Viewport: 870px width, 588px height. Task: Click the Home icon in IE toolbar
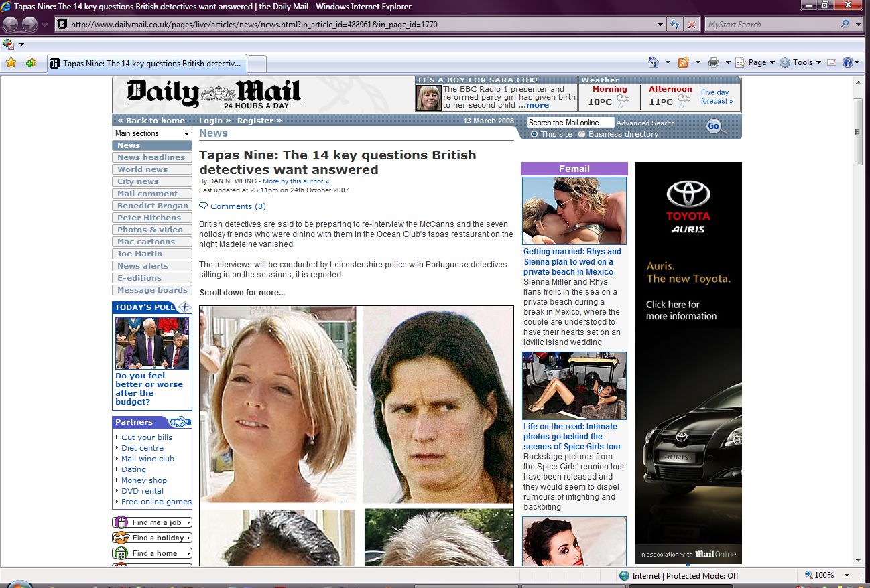coord(654,62)
